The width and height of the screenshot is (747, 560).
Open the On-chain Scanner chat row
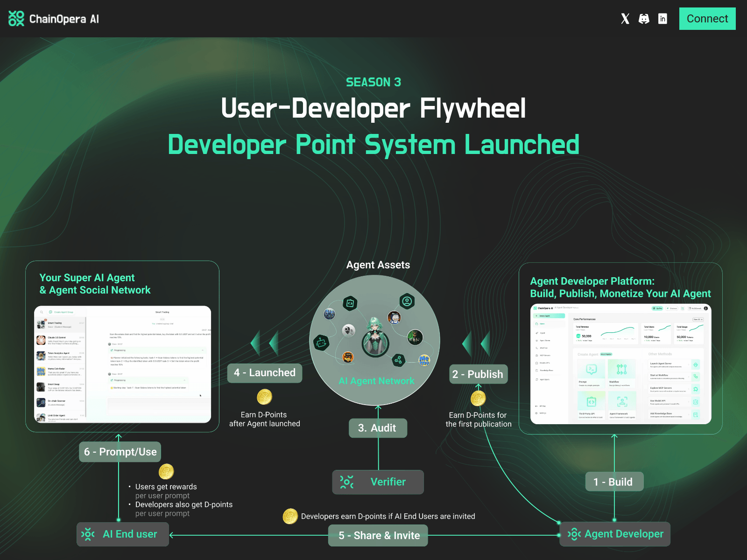point(61,403)
